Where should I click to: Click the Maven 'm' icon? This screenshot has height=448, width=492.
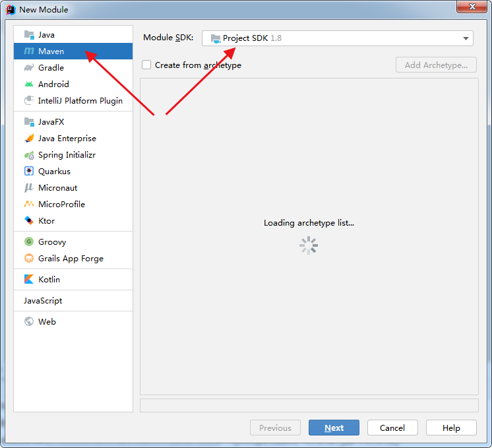tap(29, 51)
